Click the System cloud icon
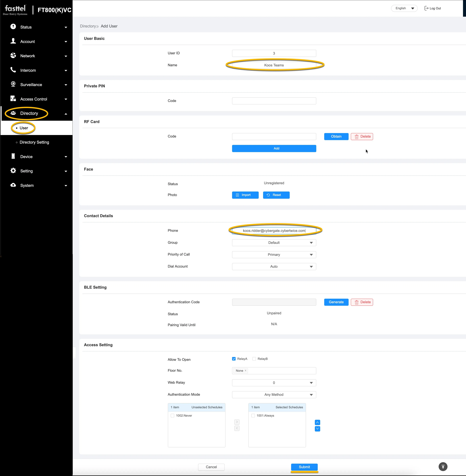 tap(13, 185)
